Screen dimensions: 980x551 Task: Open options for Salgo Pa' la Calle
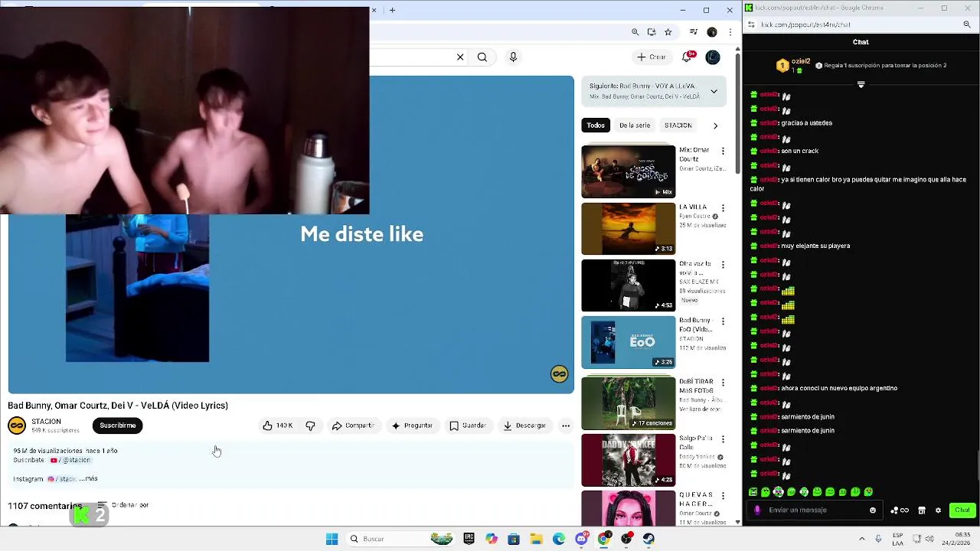coord(723,439)
